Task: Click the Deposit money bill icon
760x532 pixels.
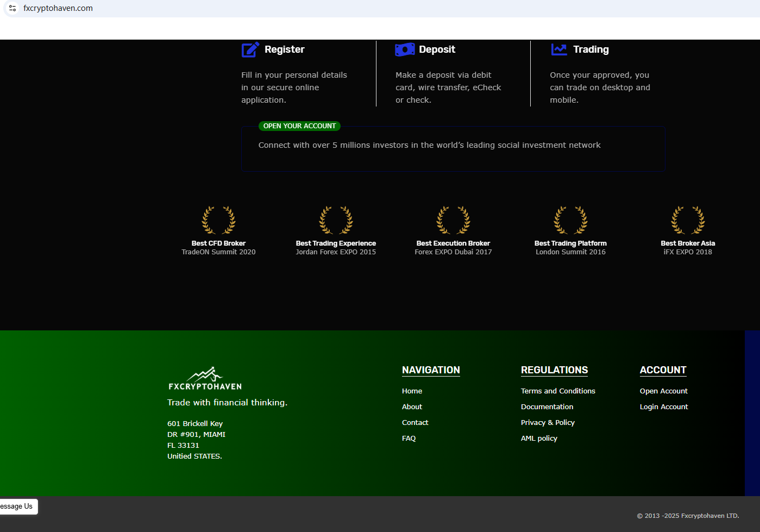Action: coord(405,50)
